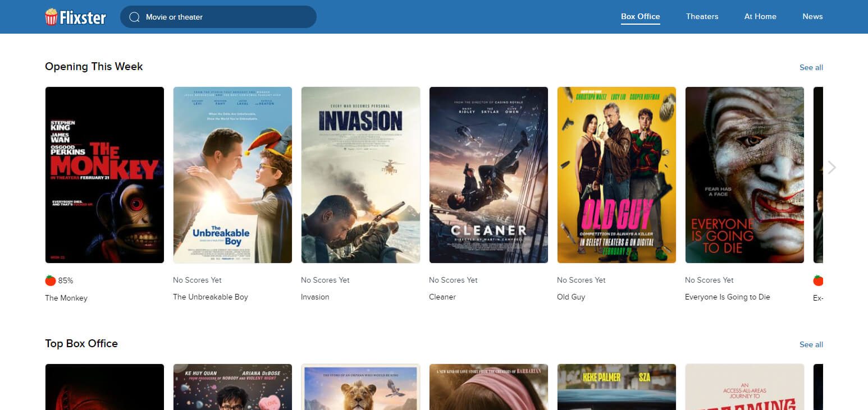Open The Unbreakable Boy poster
Screen dimensions: 868x410
(232, 175)
